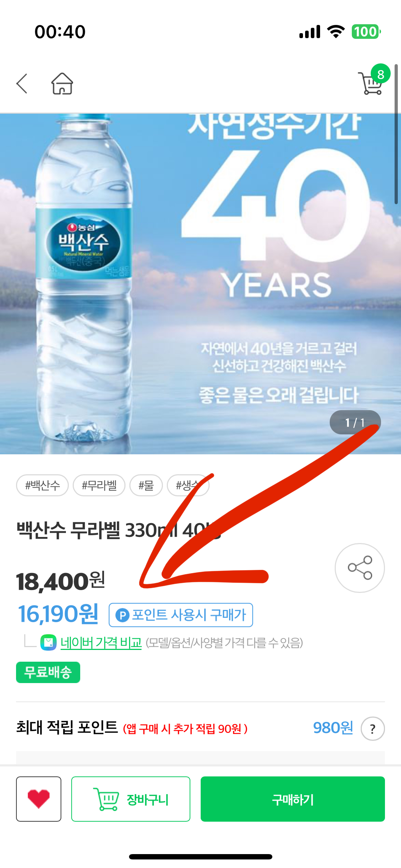
Task: Tap the question mark help icon
Action: [372, 729]
